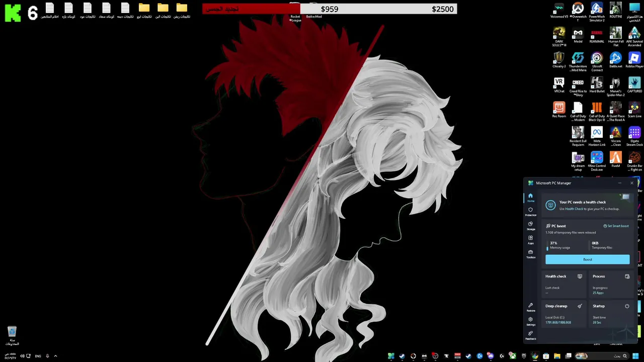Viewport: 644px width, 362px height.
Task: Show hidden system tray icons chevron
Action: click(x=55, y=356)
